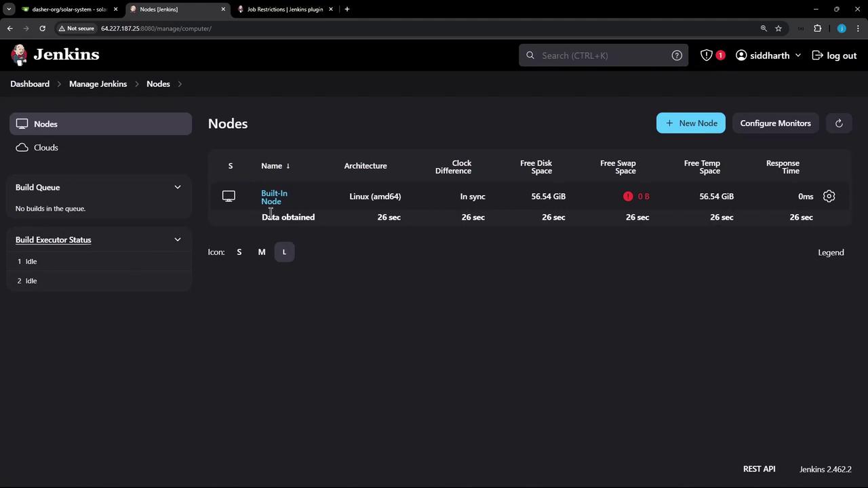The width and height of the screenshot is (868, 488).
Task: Sort by the Architecture column header
Action: tap(366, 166)
